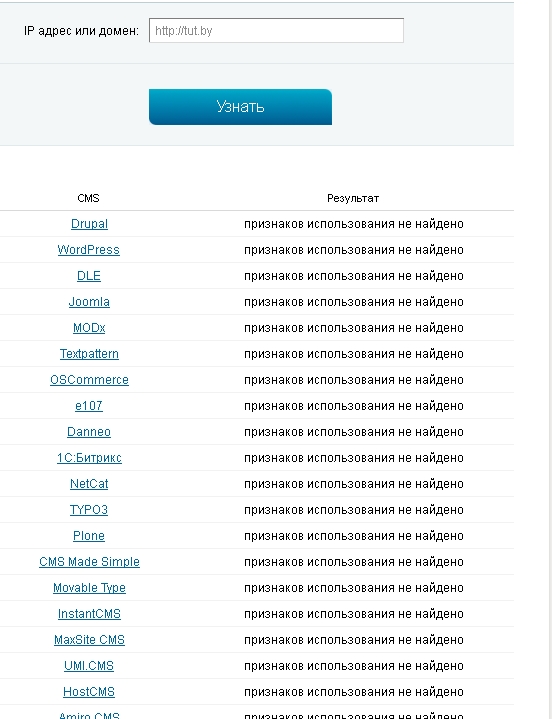The width and height of the screenshot is (552, 719).
Task: Select the MODx link
Action: pyautogui.click(x=89, y=328)
